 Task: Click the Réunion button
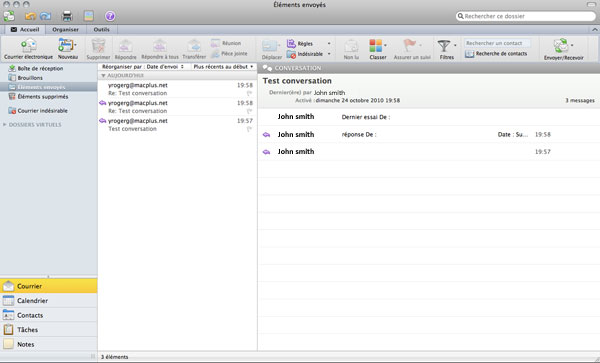pyautogui.click(x=226, y=43)
